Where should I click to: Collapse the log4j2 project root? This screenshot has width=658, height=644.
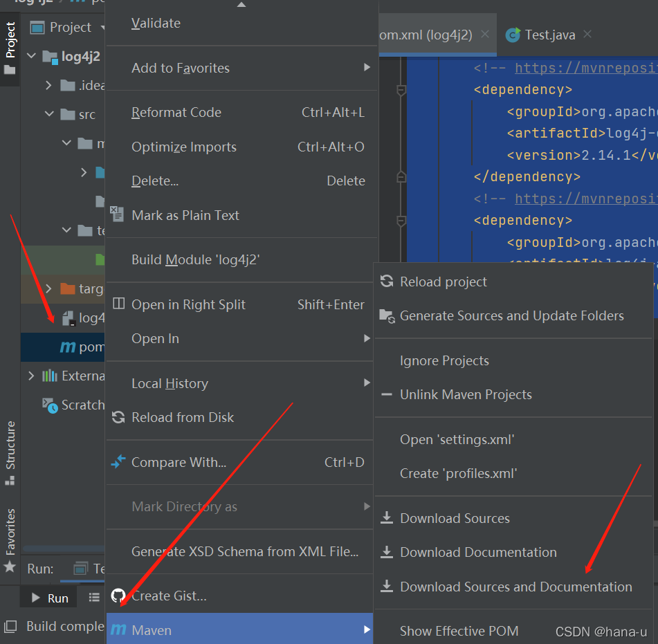point(31,56)
